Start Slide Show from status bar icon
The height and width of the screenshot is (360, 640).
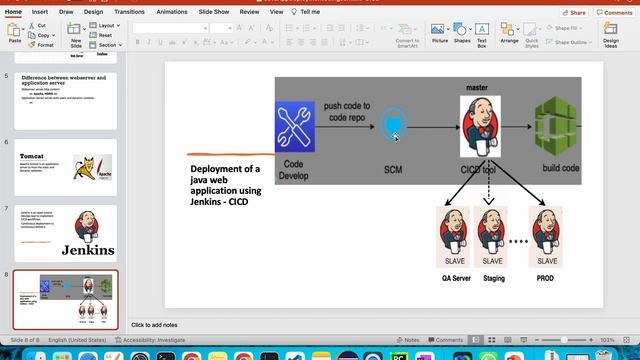coord(524,340)
